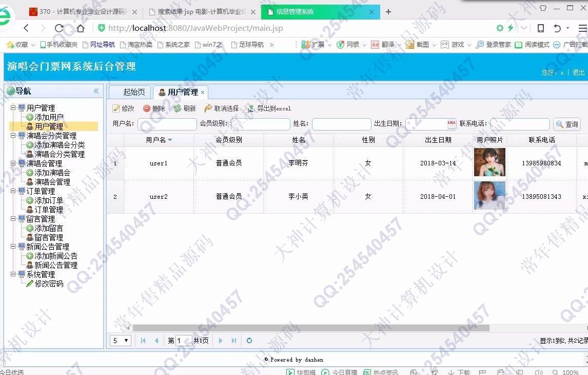Close the 用户管理 tab
The height and width of the screenshot is (375, 588).
click(x=203, y=92)
